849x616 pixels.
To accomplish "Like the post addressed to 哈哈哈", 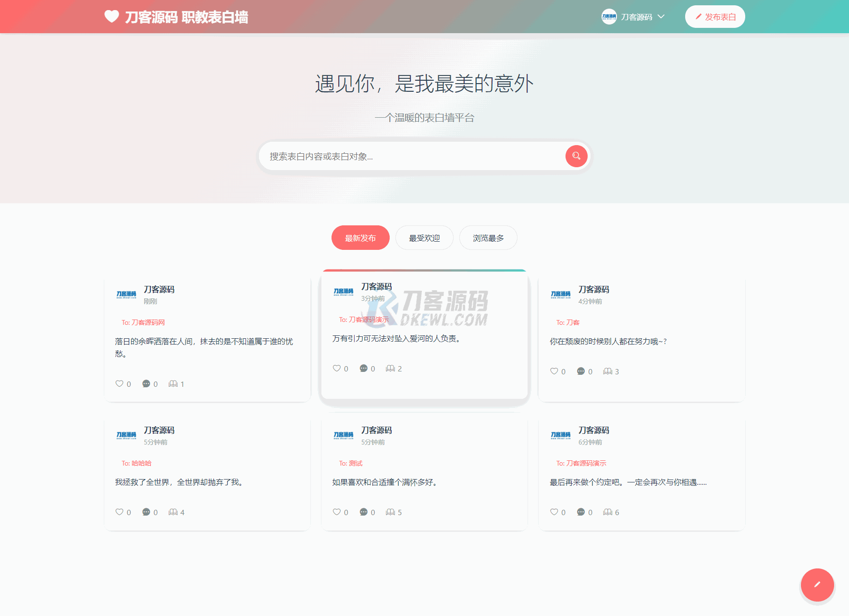I will tap(120, 512).
